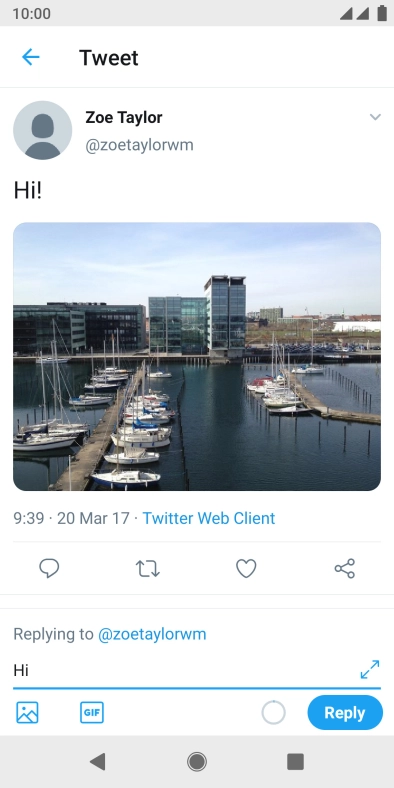Image resolution: width=394 pixels, height=788 pixels.
Task: Expand the reply composer with the arrows icon
Action: (x=370, y=669)
